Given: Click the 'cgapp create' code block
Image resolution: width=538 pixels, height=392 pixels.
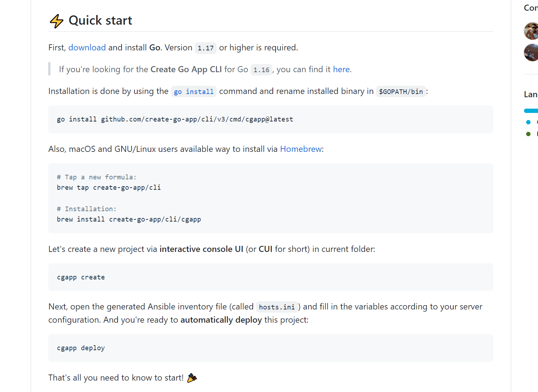Looking at the screenshot, I should tap(81, 277).
